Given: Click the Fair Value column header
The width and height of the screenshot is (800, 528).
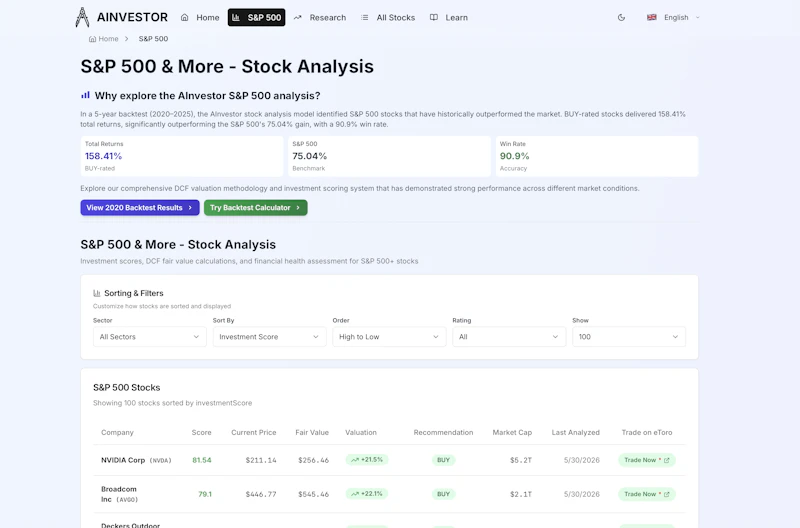Looking at the screenshot, I should click(312, 433).
